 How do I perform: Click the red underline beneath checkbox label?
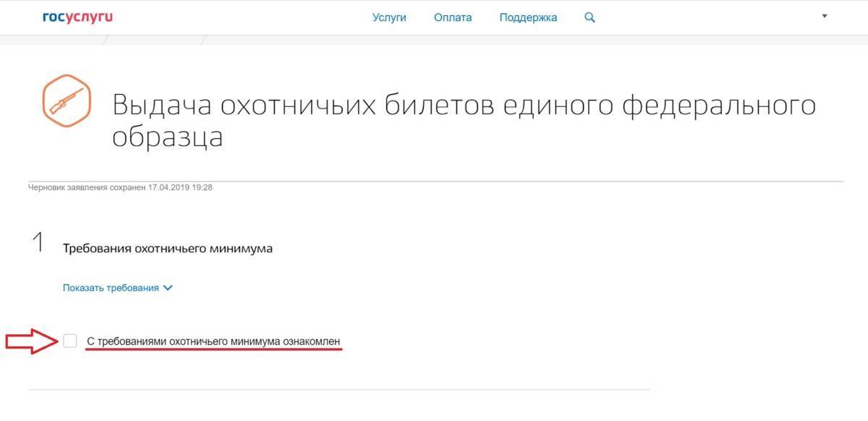click(213, 349)
